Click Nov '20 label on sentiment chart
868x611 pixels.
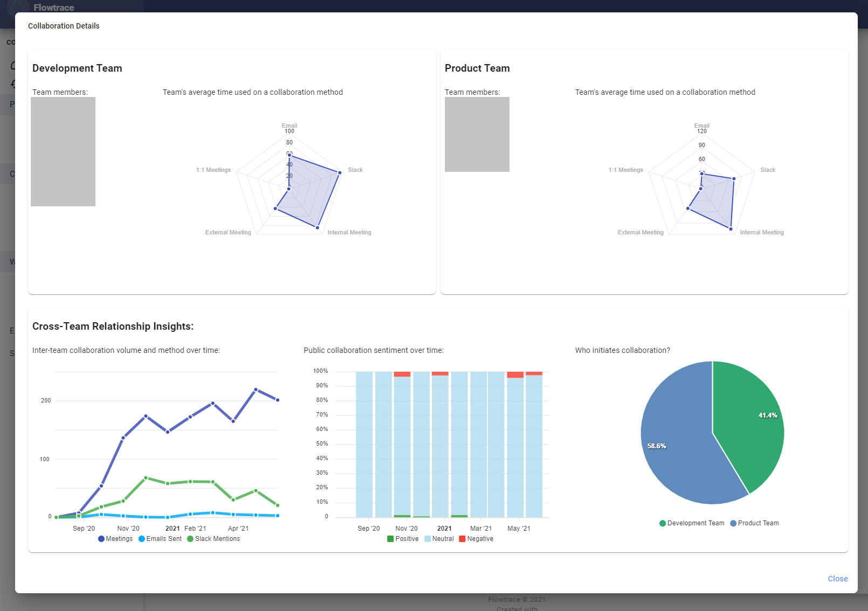[407, 529]
